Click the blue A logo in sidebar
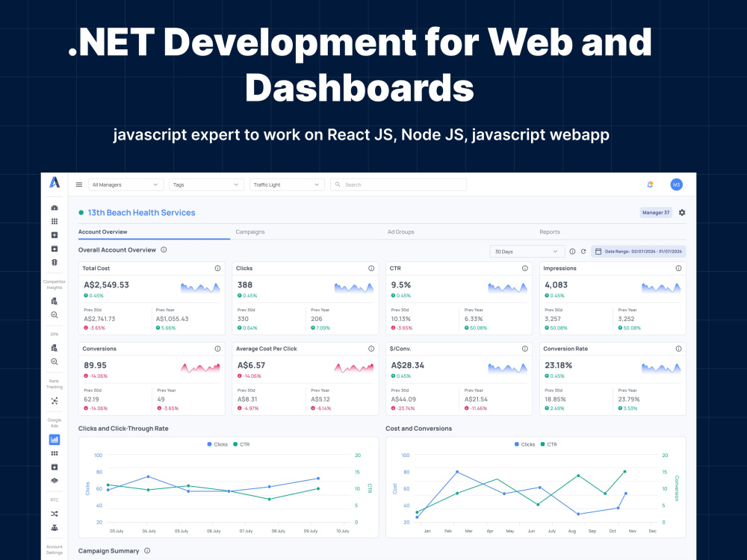The image size is (747, 560). [x=55, y=182]
